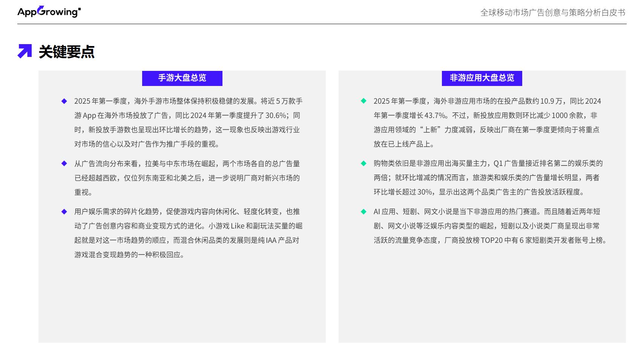
Task: Click the third green diamond bullet marker
Action: [x=363, y=212]
